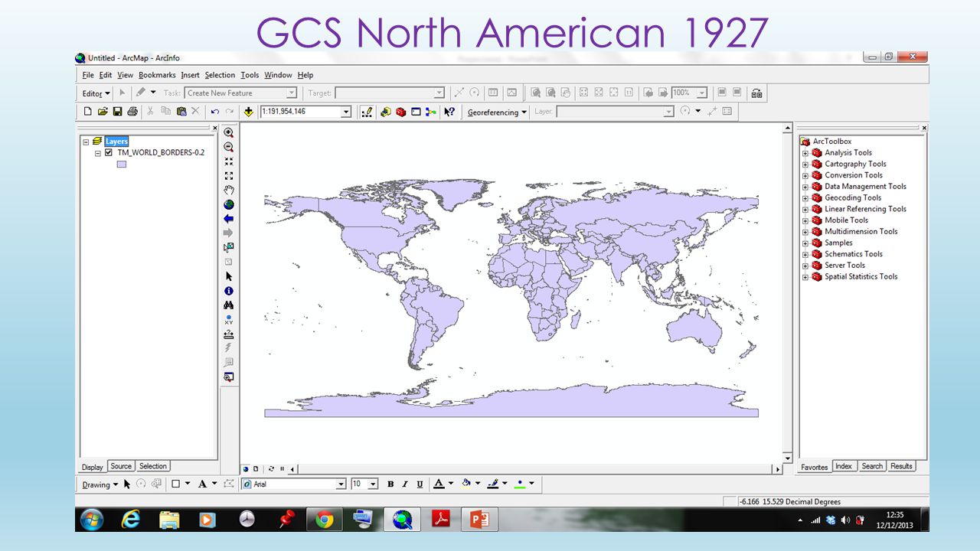Print the map with printer icon
Screen dimensions: 980x551
pos(132,112)
